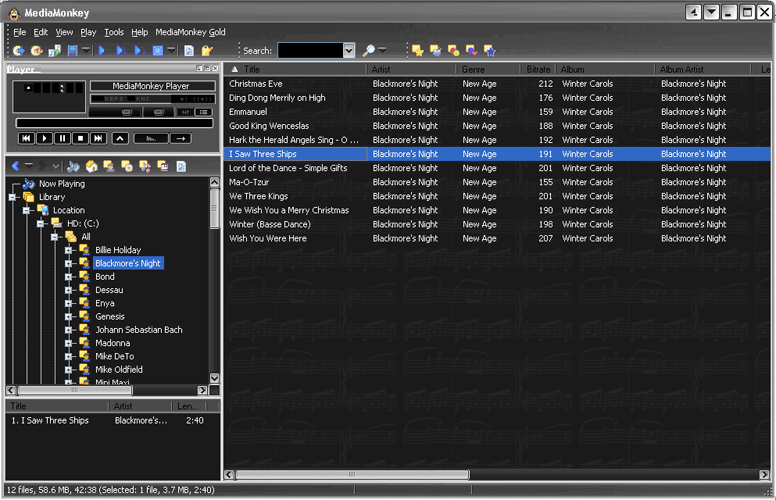The height and width of the screenshot is (500, 776).
Task: Sort by the Bitrate column header
Action: 538,69
